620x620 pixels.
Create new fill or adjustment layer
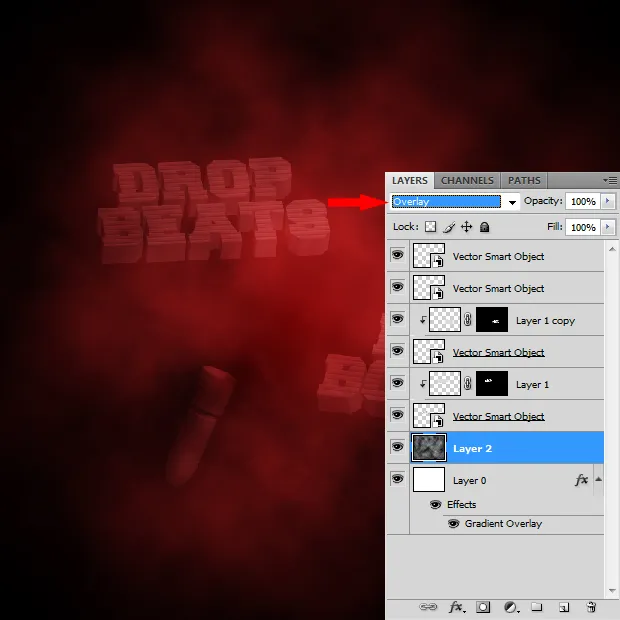click(x=510, y=607)
